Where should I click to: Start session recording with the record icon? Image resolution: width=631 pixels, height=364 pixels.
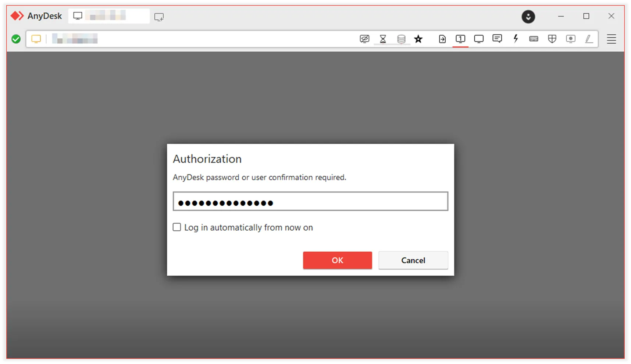point(570,39)
